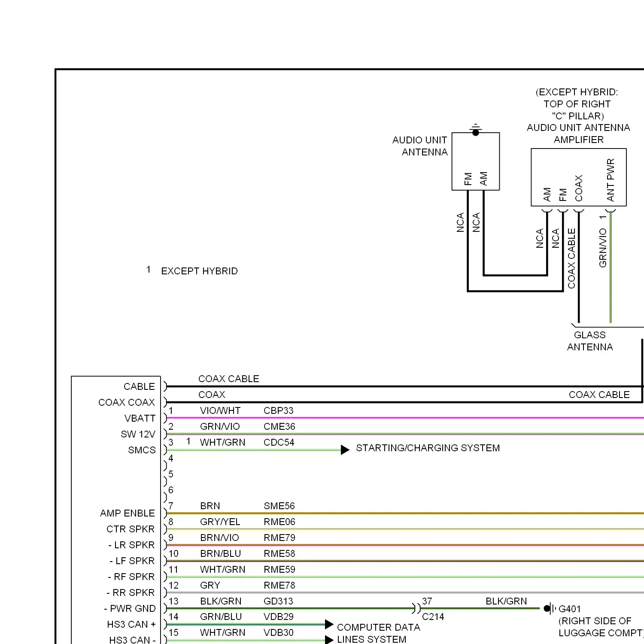This screenshot has height=644, width=644.
Task: Click the EXCEPT HYBRID note text
Action: (x=199, y=271)
